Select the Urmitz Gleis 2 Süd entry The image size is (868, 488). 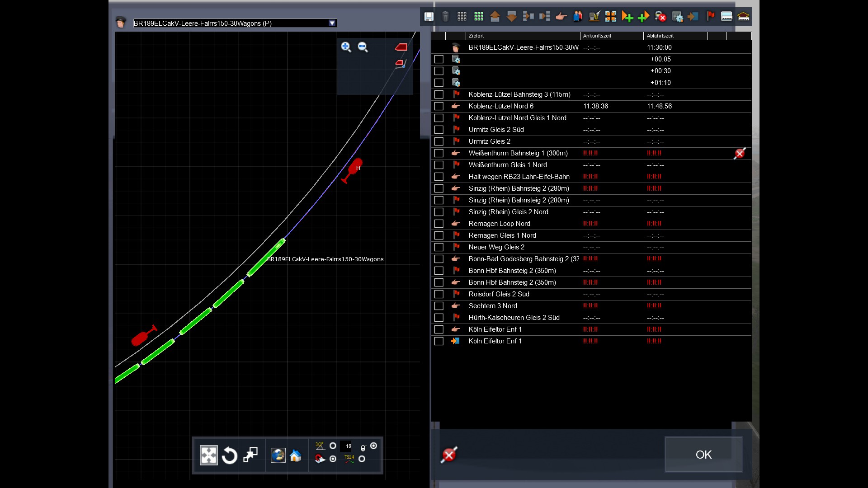tap(496, 130)
